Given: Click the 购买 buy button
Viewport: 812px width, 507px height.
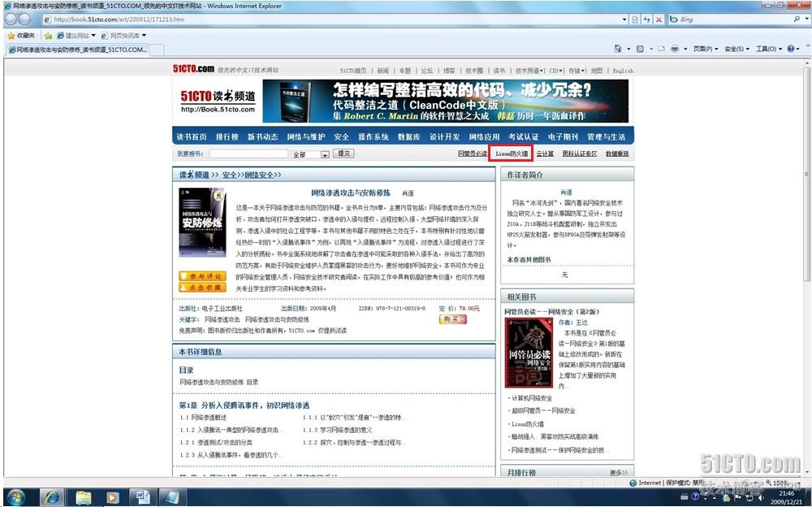Looking at the screenshot, I should tap(452, 320).
